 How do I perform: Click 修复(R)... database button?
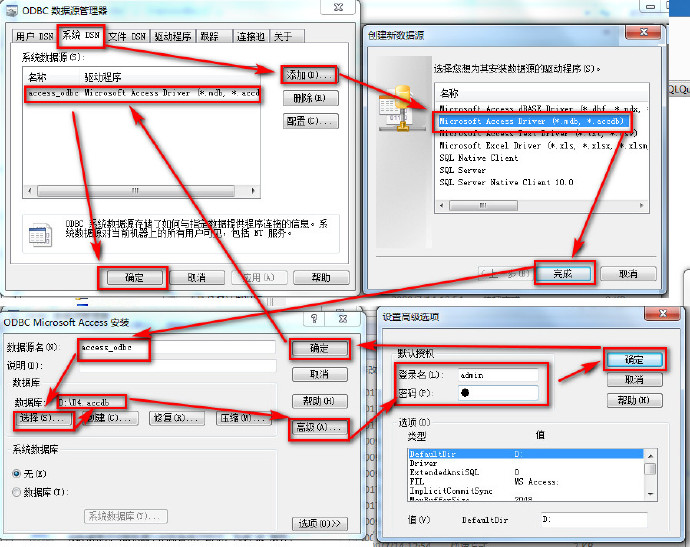[176, 418]
